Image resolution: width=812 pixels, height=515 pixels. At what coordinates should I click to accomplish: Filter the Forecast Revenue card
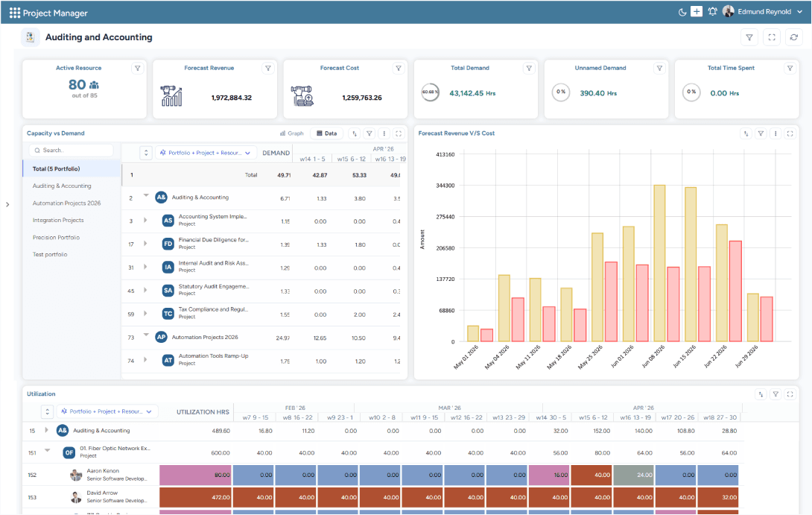point(268,68)
